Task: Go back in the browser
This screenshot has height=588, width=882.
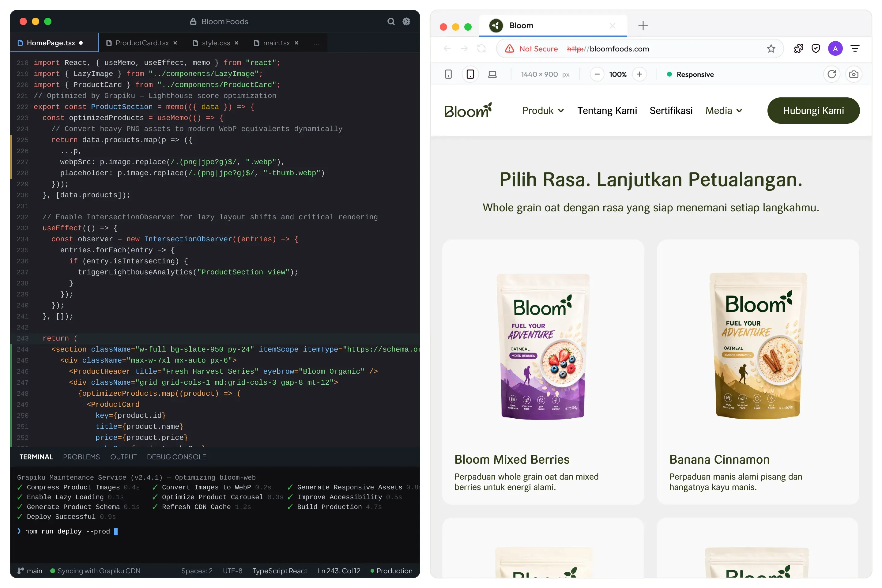Action: (x=447, y=48)
